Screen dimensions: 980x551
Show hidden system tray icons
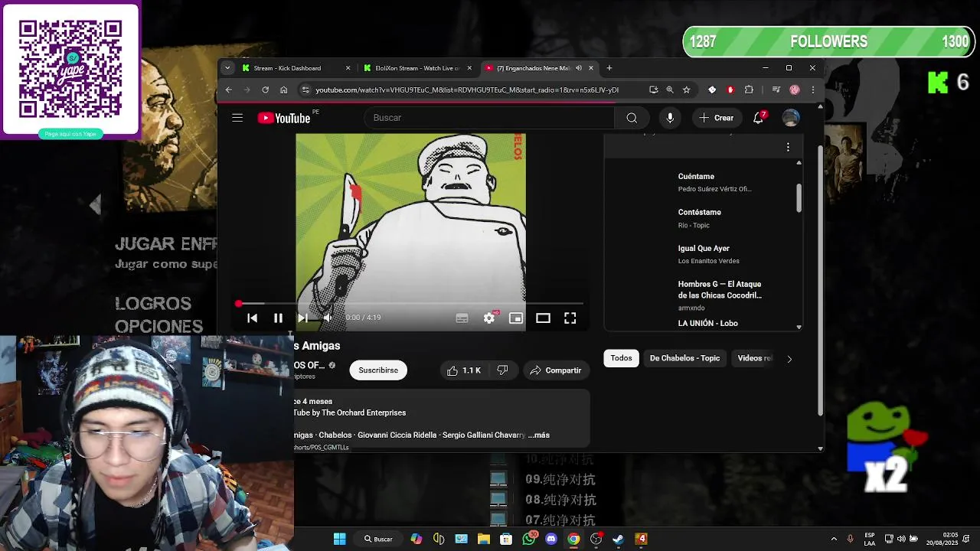pyautogui.click(x=834, y=539)
